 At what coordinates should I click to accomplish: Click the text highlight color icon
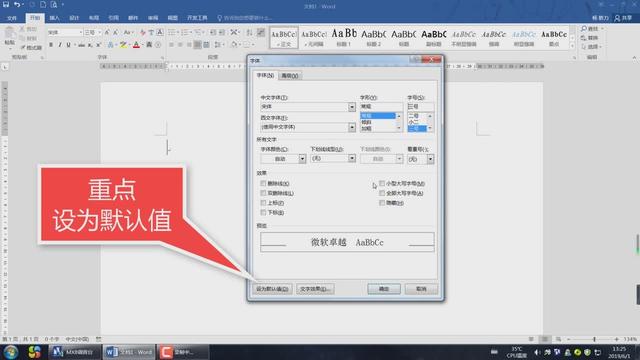(123, 45)
